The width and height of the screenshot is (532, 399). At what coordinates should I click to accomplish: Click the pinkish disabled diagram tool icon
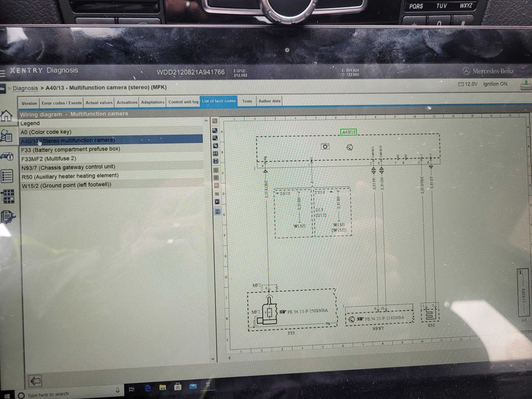click(217, 186)
